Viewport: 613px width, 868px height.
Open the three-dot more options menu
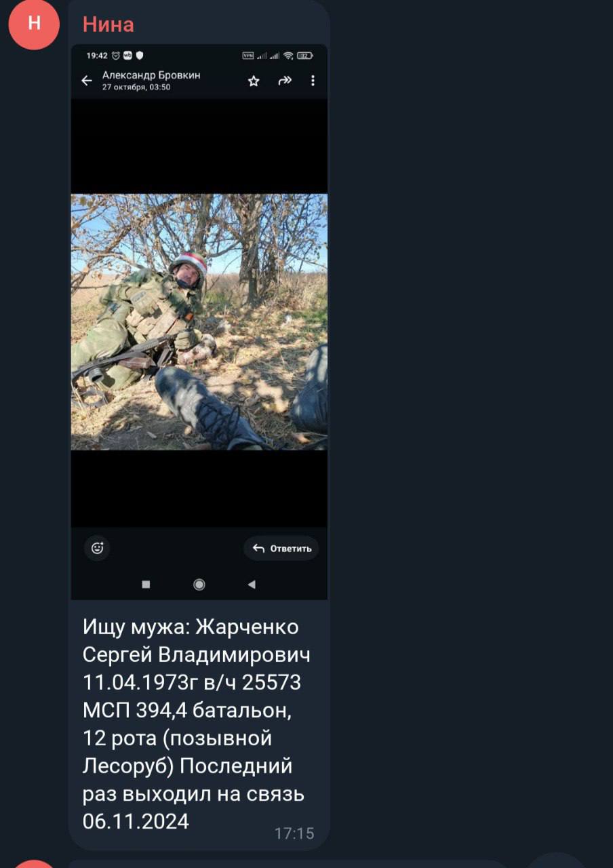pyautogui.click(x=313, y=80)
